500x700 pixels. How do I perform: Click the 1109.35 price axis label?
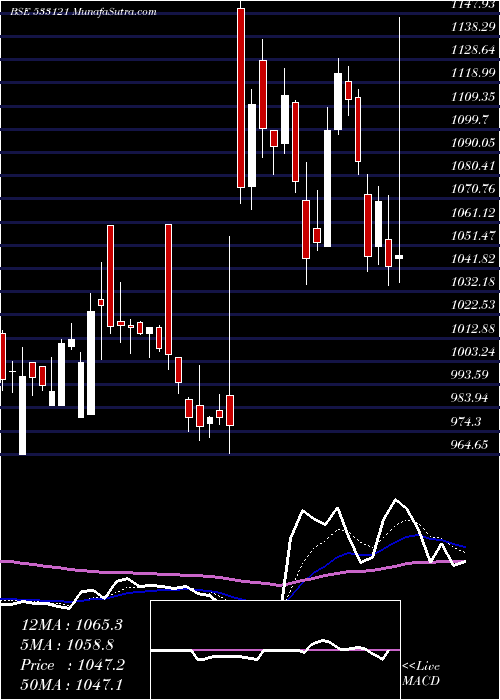click(473, 97)
